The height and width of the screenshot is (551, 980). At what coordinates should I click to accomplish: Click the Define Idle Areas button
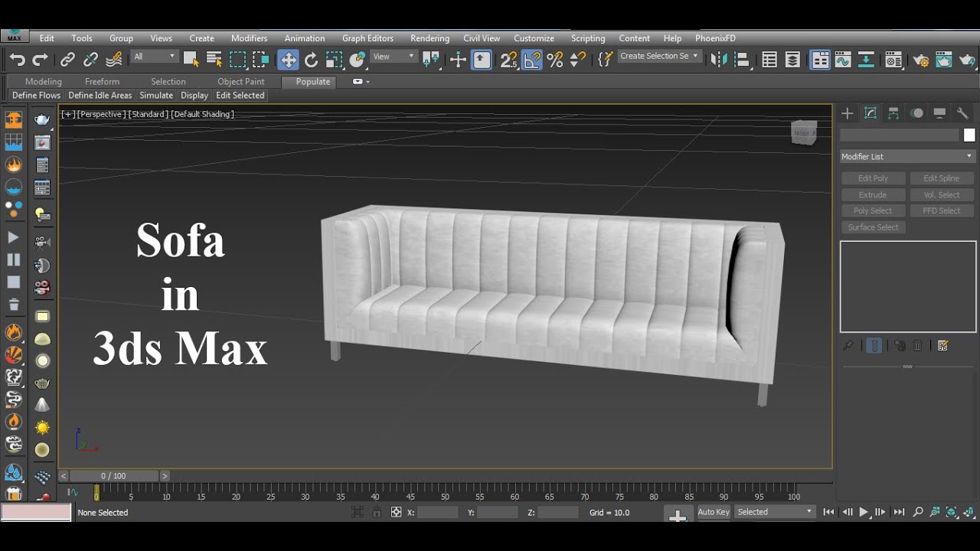tap(100, 96)
